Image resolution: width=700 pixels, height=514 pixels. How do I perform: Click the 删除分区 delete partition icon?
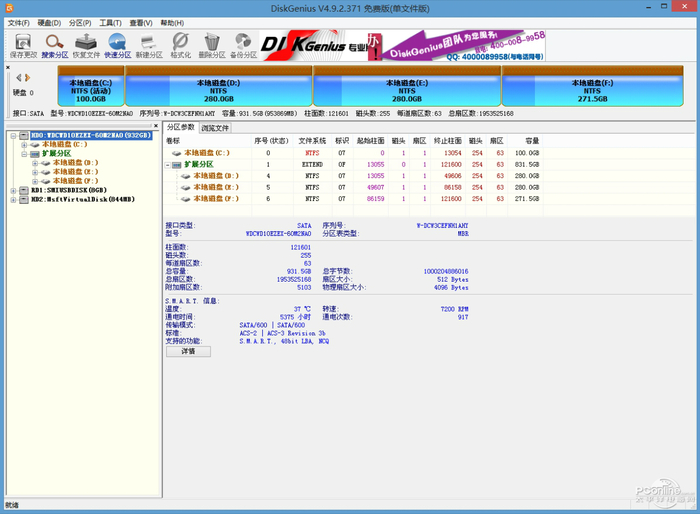[212, 45]
